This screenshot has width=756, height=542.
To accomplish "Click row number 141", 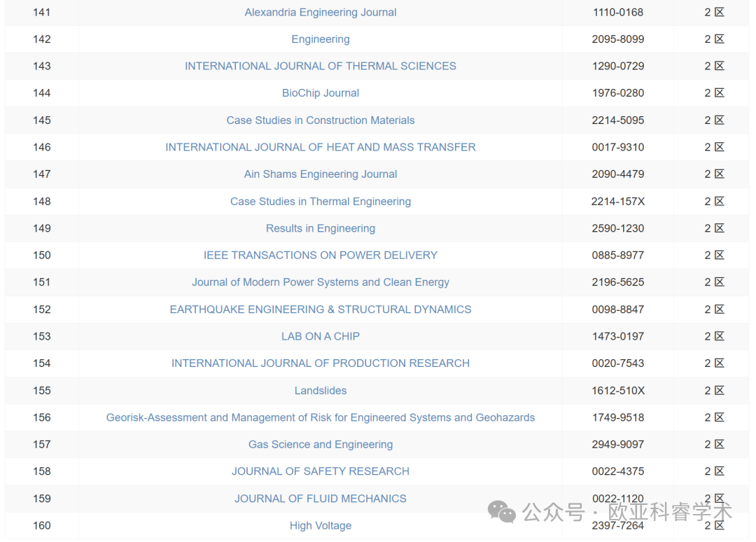I will [41, 12].
